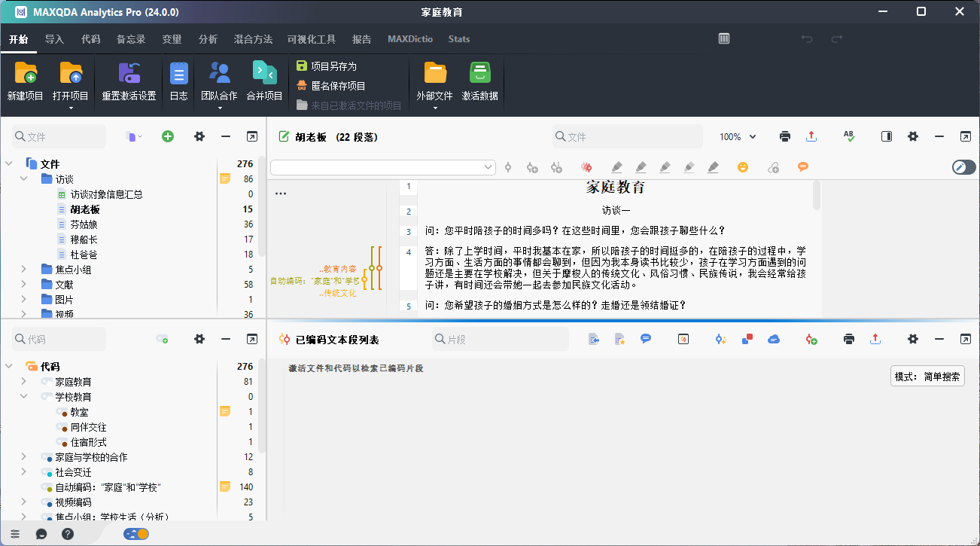980x546 pixels.
Task: Click the new code icon in 代码 panel
Action: (x=162, y=340)
